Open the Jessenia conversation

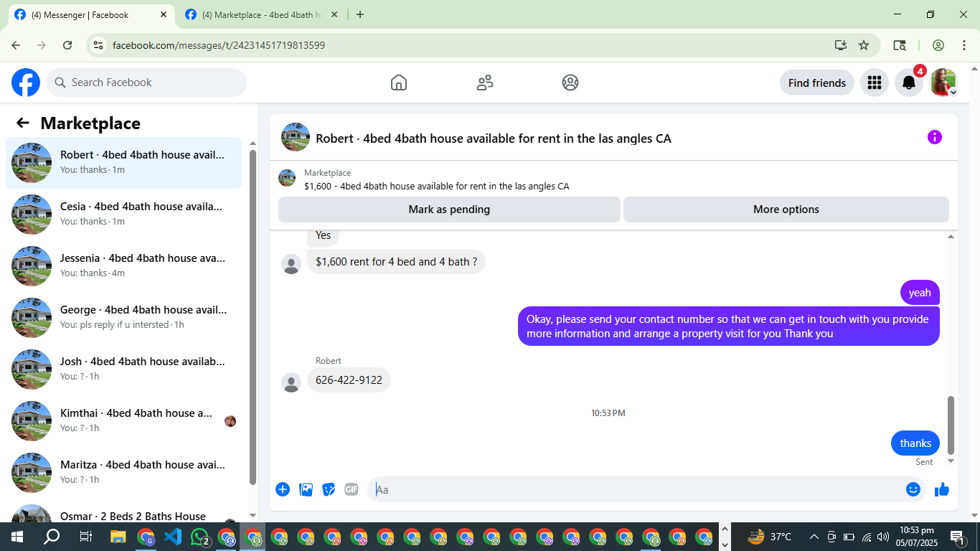click(123, 266)
